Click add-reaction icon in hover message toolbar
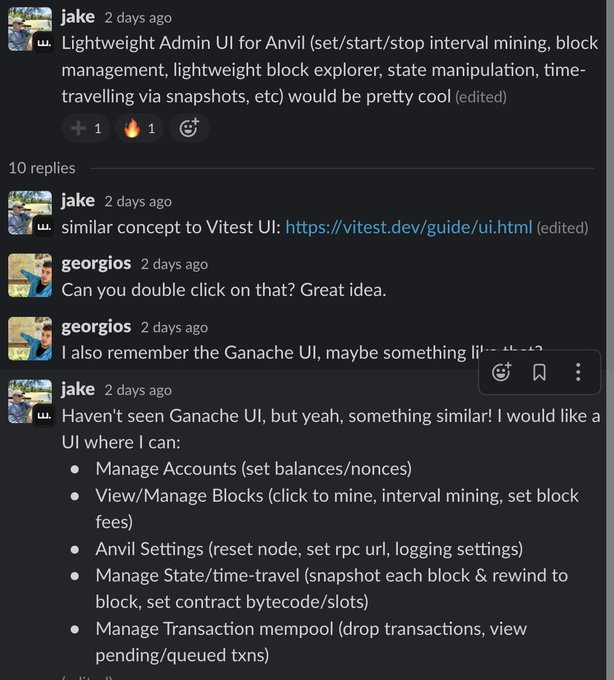 pos(502,373)
